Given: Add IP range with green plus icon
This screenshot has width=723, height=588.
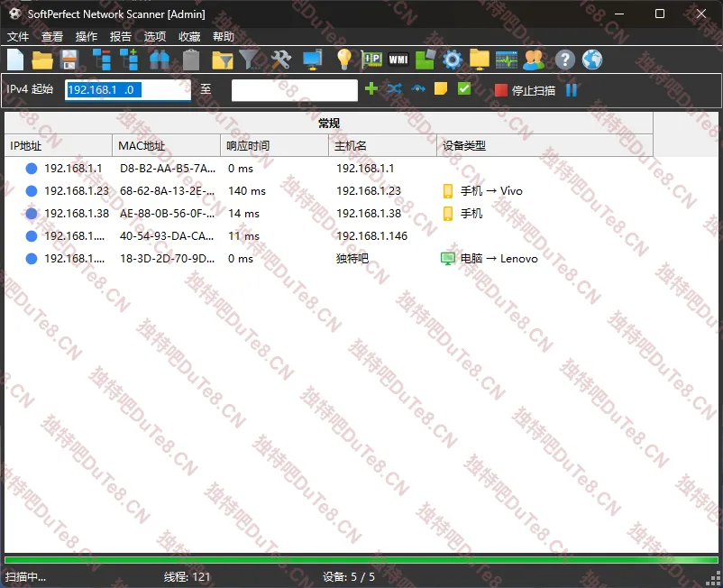Looking at the screenshot, I should click(371, 89).
